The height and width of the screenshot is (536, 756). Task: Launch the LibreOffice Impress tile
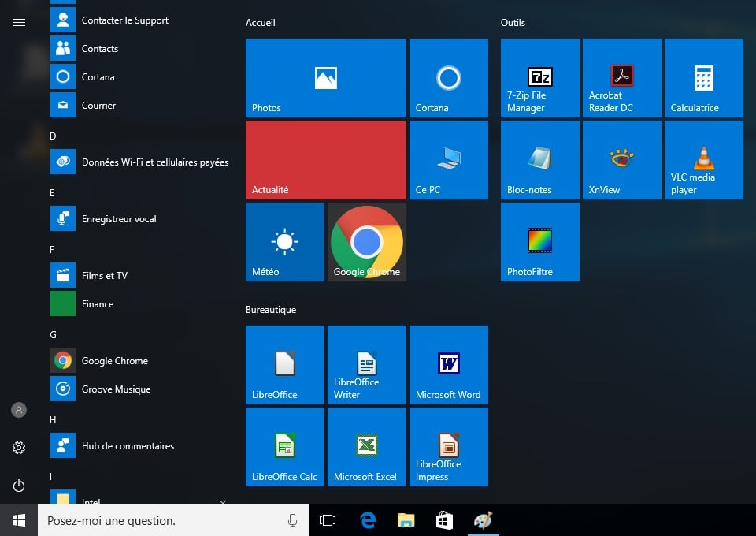(x=449, y=447)
